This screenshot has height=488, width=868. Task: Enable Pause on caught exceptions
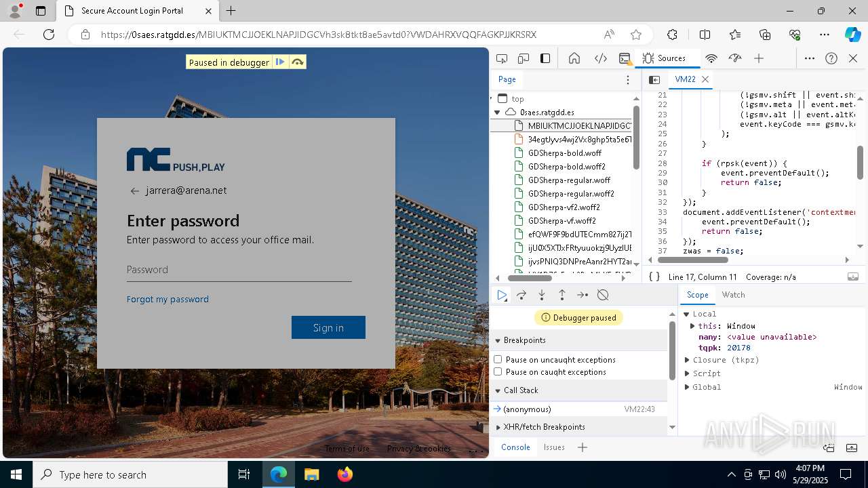point(498,371)
